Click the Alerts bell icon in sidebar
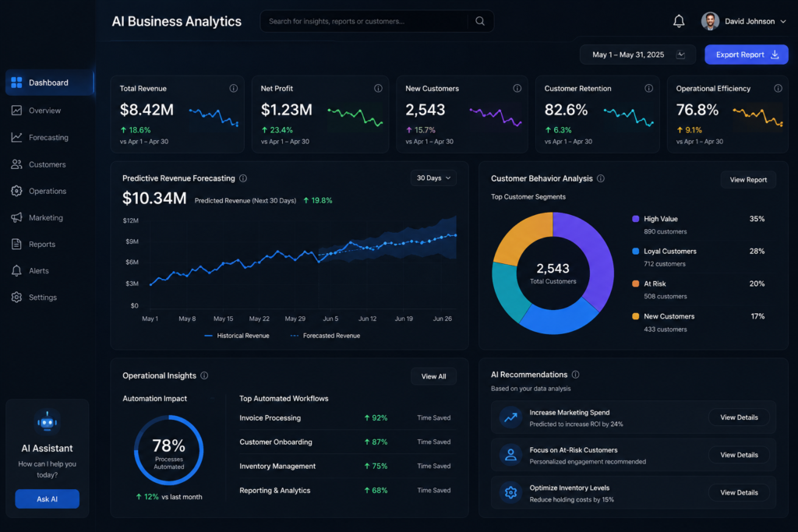The width and height of the screenshot is (798, 532). [16, 270]
